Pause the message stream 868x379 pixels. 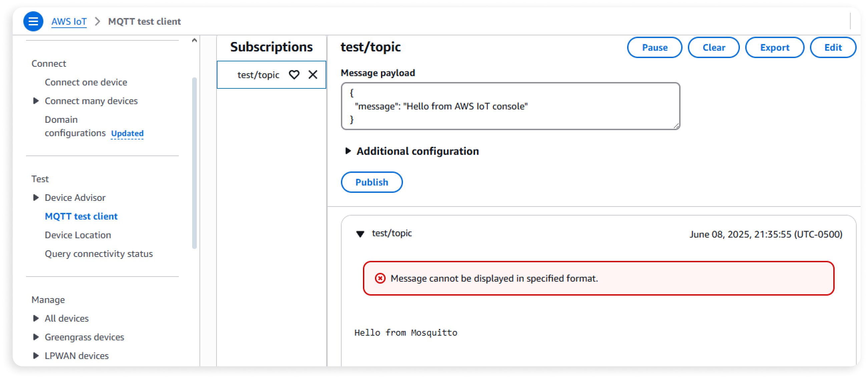pyautogui.click(x=654, y=47)
